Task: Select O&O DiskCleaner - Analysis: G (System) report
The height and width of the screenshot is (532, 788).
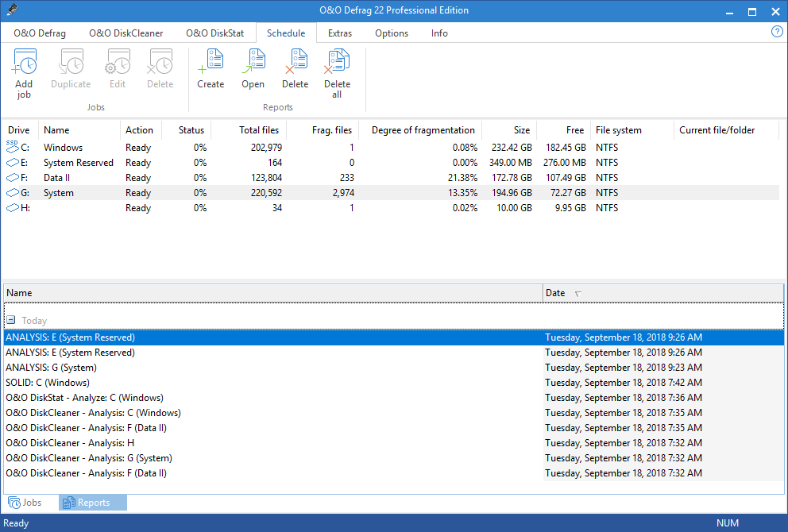Action: [394, 458]
